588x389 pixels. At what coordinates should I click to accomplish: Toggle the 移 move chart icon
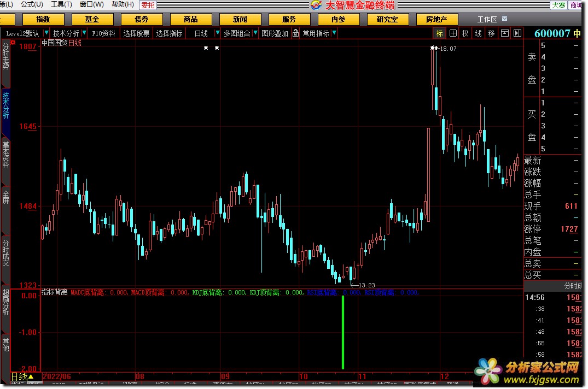tap(491, 33)
